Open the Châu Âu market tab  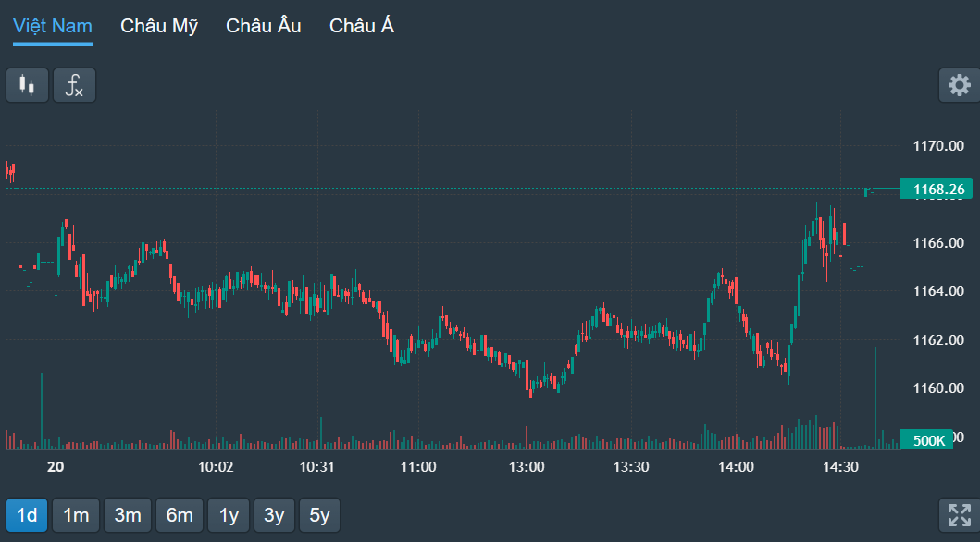(263, 26)
